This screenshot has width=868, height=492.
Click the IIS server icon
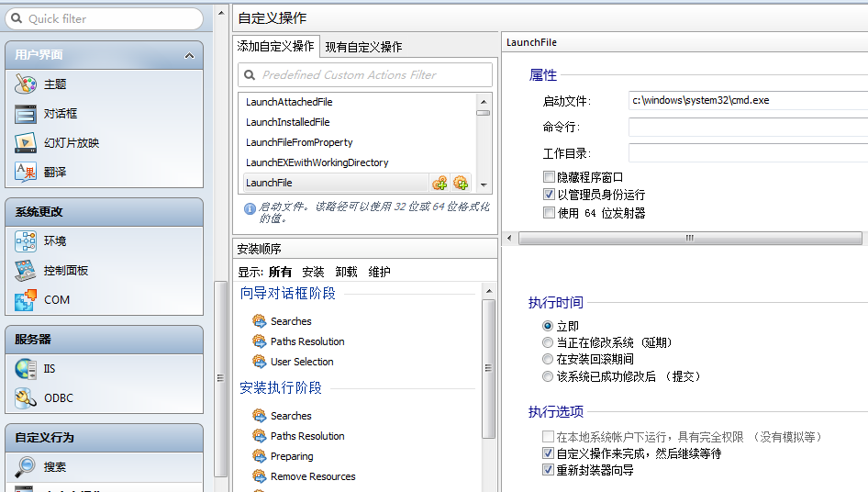[x=26, y=369]
